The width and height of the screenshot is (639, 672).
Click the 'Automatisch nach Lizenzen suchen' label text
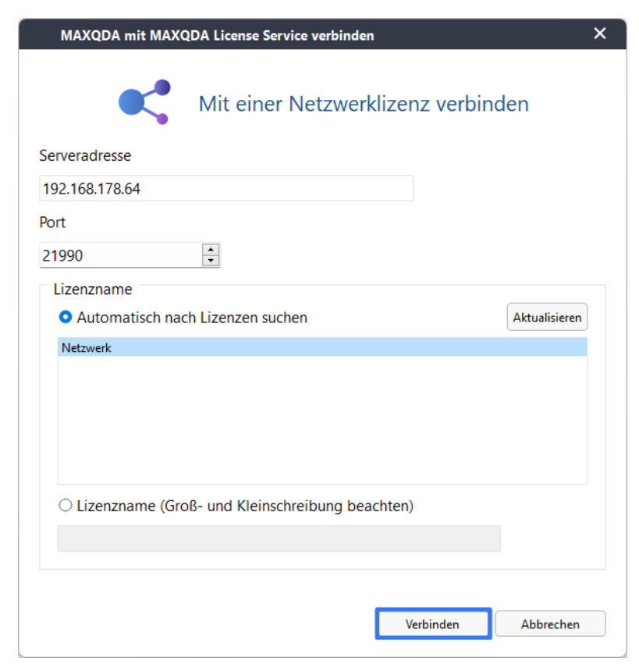(x=192, y=318)
